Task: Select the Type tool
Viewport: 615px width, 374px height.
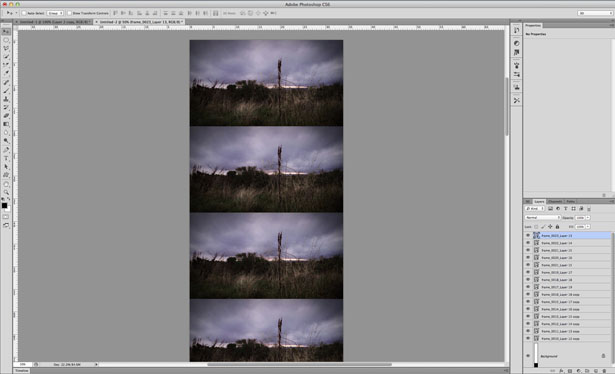Action: (6, 158)
